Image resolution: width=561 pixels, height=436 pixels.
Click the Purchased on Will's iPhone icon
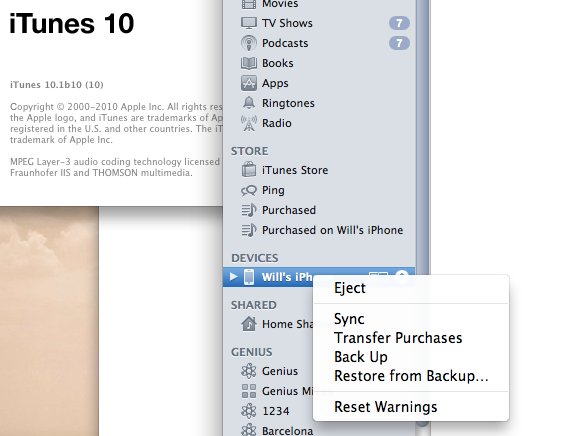pos(249,230)
